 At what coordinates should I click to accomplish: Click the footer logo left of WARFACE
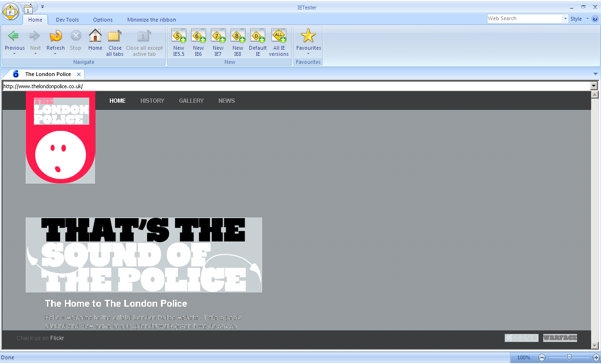522,338
